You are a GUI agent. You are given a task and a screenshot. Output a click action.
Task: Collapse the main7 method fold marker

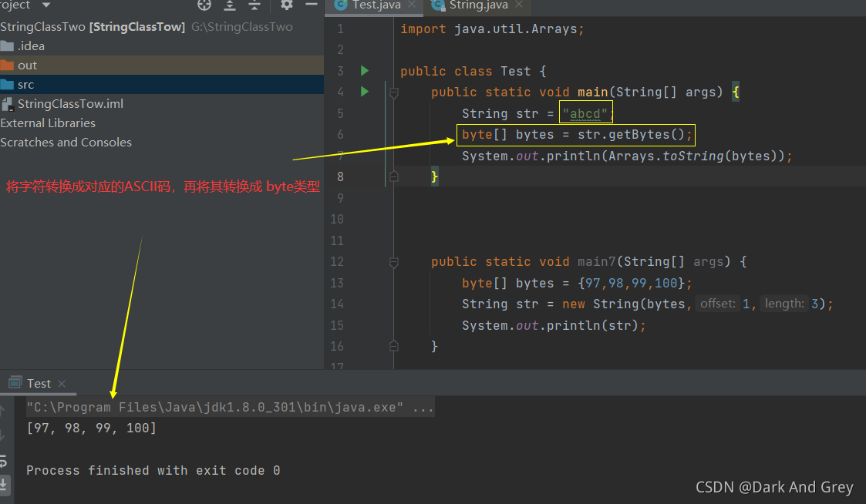[x=394, y=262]
